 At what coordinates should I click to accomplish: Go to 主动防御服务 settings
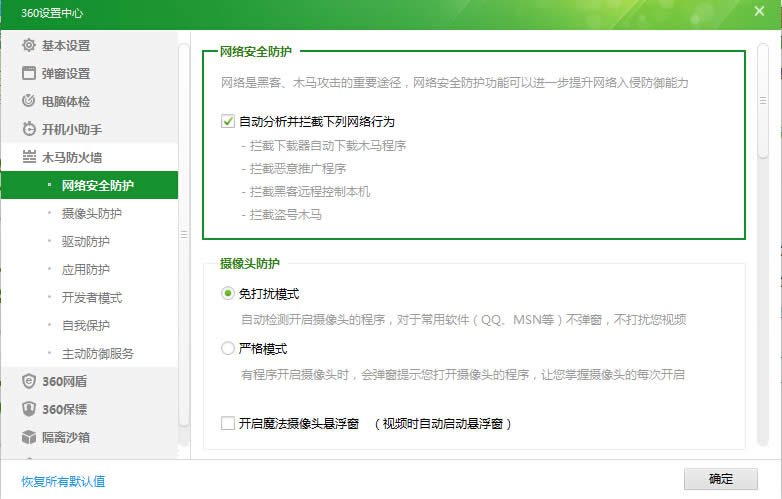[x=98, y=353]
